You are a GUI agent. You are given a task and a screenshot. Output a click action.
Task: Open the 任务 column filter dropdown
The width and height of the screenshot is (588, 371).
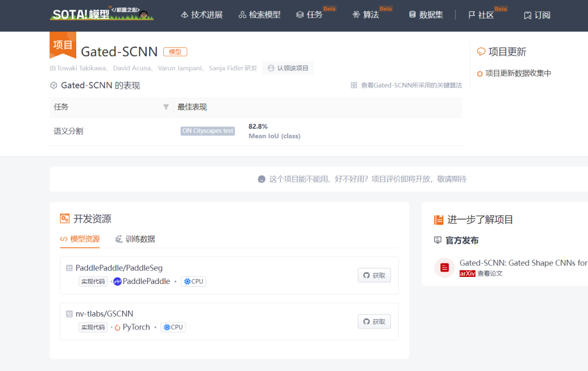166,107
